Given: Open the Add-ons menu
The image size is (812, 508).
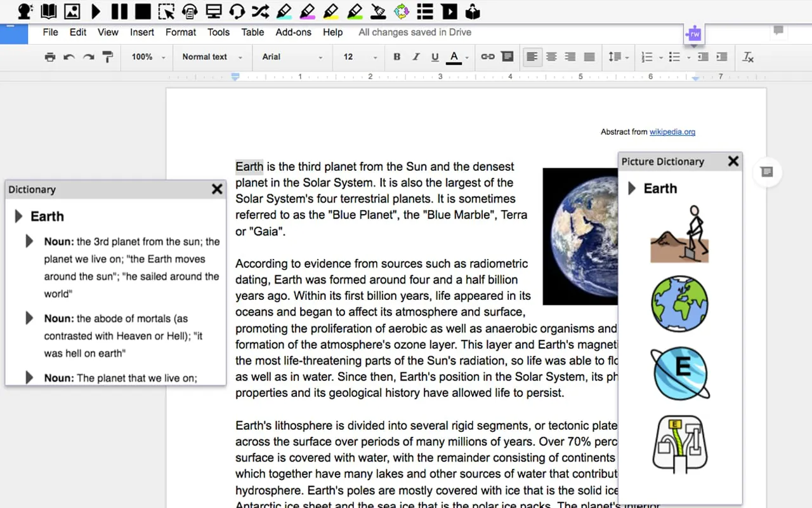Looking at the screenshot, I should (x=293, y=32).
